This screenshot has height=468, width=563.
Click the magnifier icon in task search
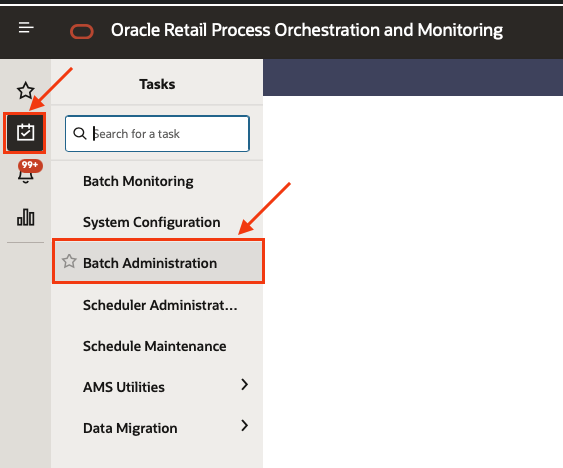point(79,134)
